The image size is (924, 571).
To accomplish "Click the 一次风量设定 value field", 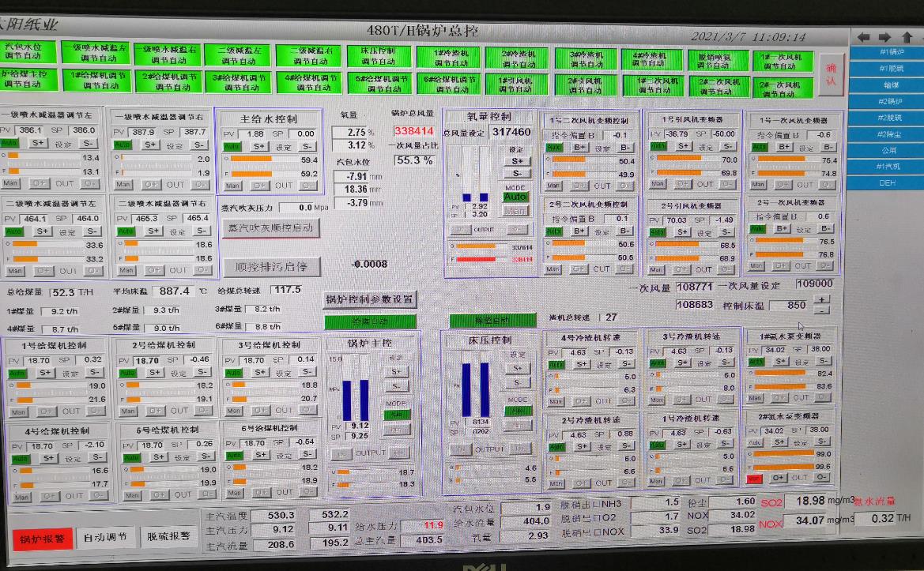I will [x=814, y=284].
